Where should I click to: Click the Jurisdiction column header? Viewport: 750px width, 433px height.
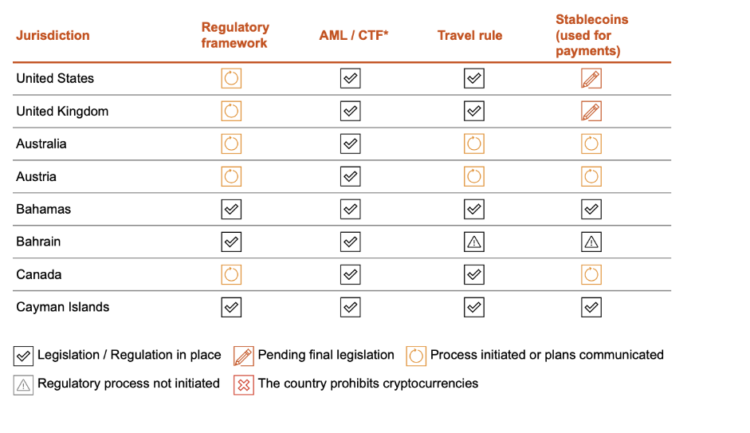coord(53,36)
